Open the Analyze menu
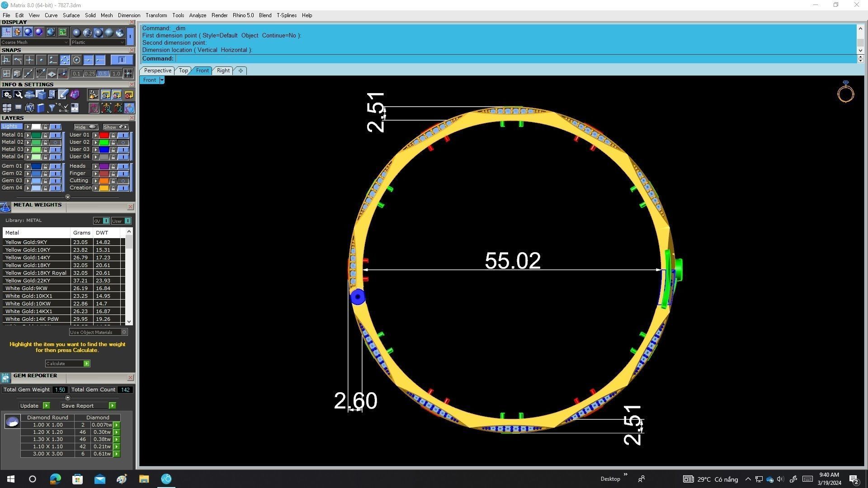The image size is (868, 488). point(198,15)
